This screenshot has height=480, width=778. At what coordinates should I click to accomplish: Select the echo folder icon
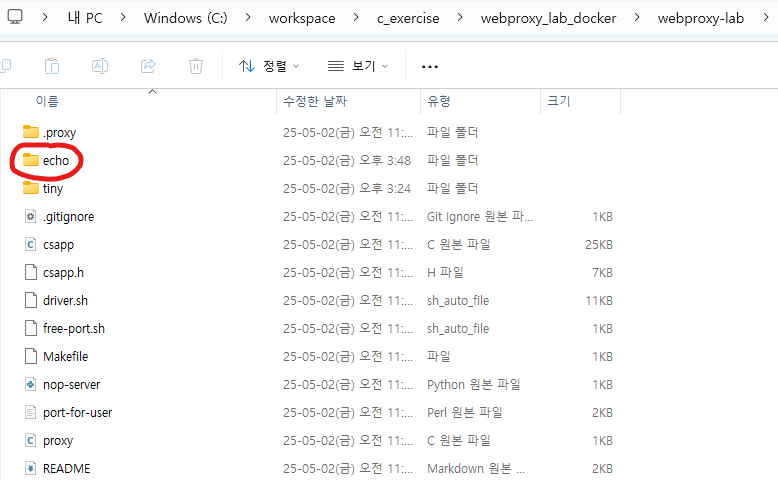coord(31,160)
